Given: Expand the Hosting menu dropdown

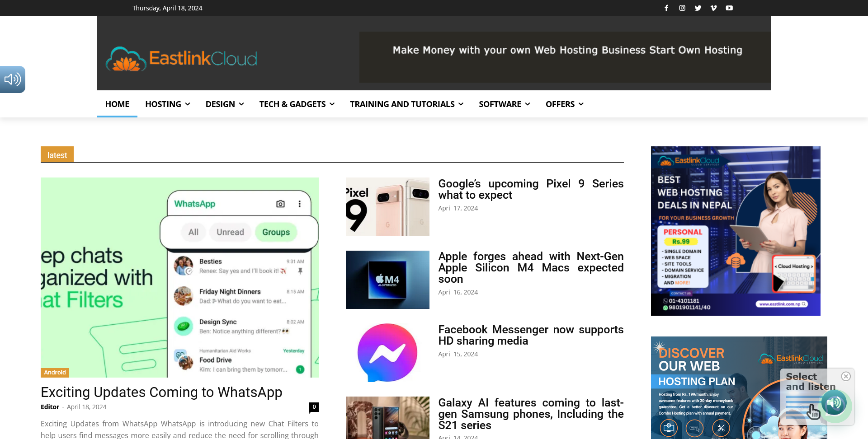Looking at the screenshot, I should (167, 104).
